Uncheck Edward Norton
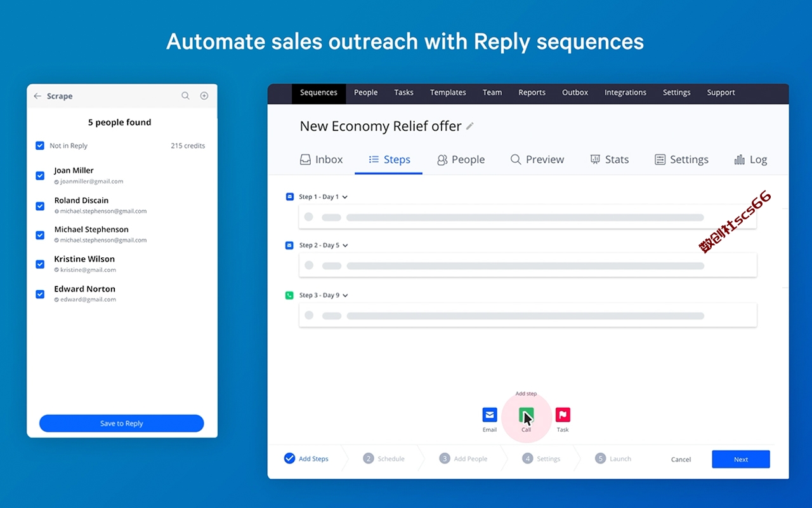812x508 pixels. [40, 294]
